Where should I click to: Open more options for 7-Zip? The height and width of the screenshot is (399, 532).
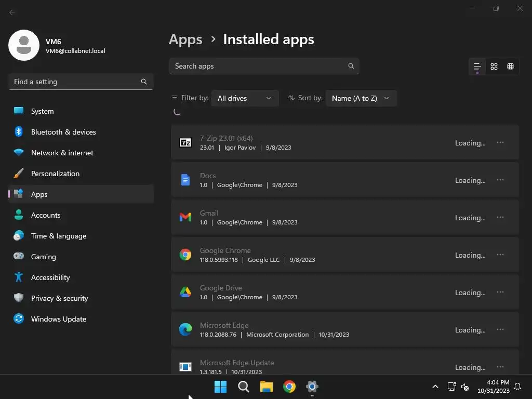coord(500,142)
